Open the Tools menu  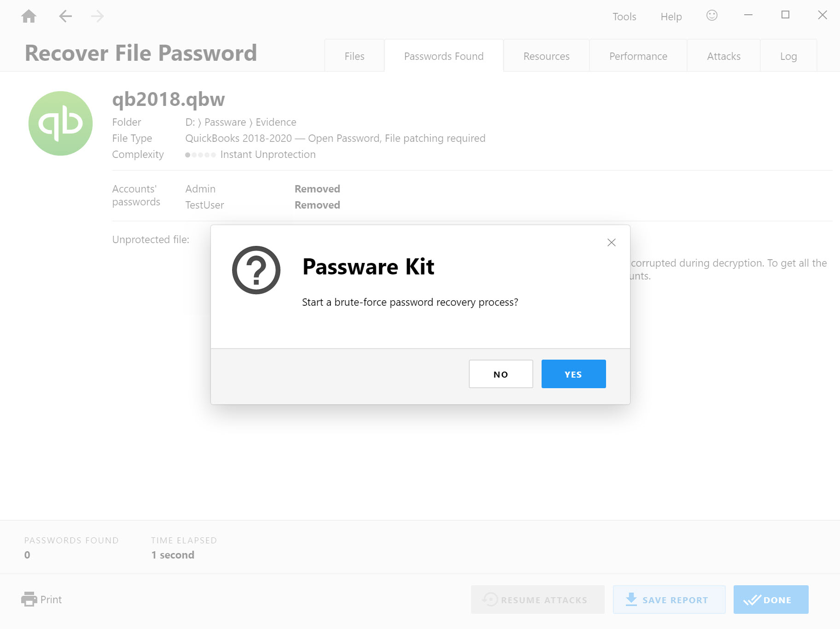point(624,17)
